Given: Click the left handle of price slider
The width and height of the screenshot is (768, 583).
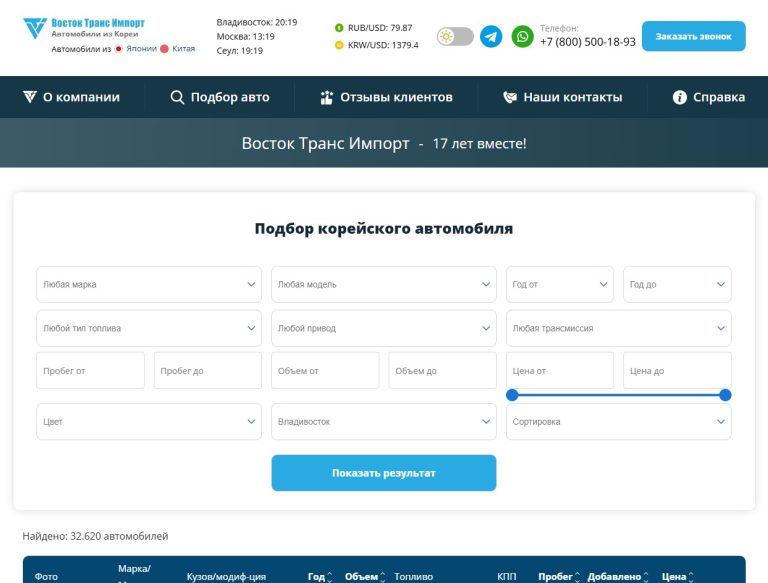Looking at the screenshot, I should tap(512, 395).
